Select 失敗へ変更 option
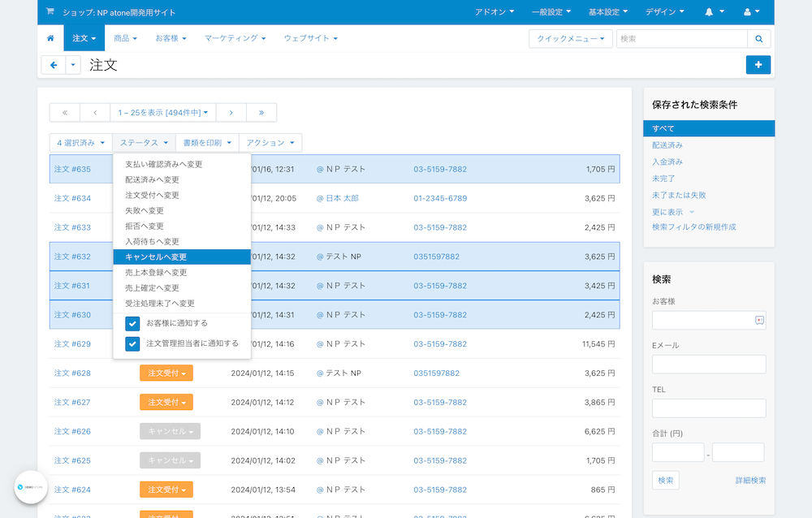812x518 pixels. coord(182,211)
